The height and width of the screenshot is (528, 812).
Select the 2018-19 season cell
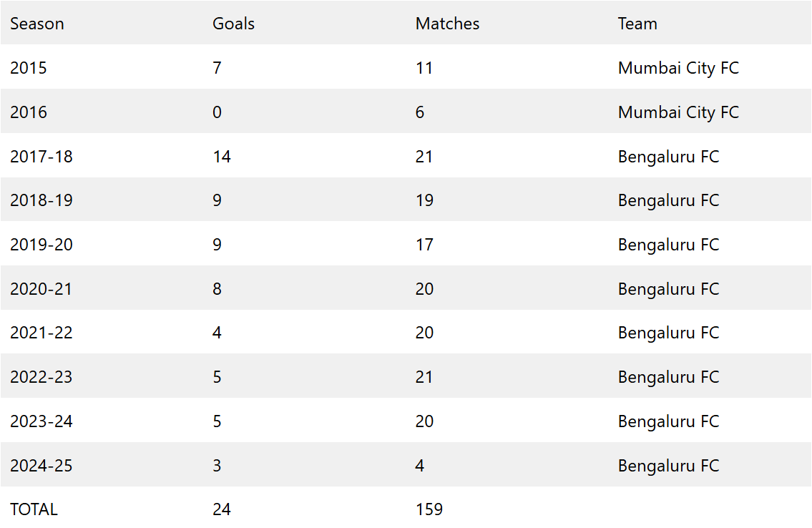click(x=41, y=200)
